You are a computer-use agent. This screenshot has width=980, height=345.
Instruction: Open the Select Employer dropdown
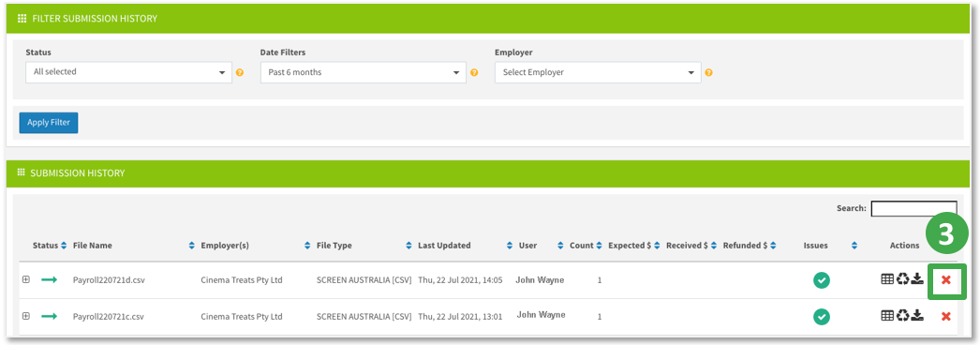click(x=598, y=72)
